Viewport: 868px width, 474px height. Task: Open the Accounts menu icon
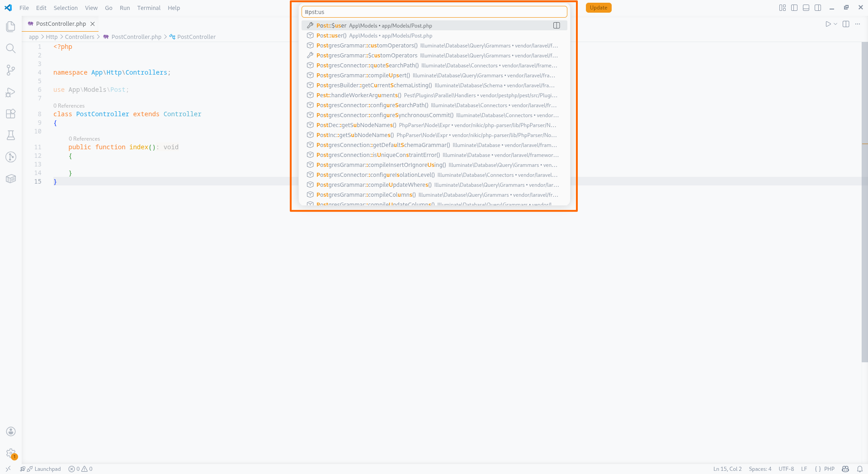(11, 431)
